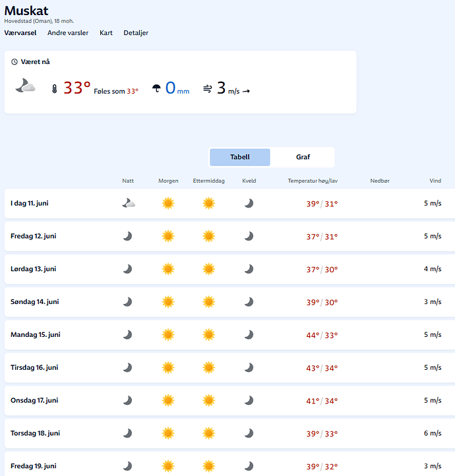
Task: Click Søndag 14. juni night moon icon
Action: (x=127, y=302)
